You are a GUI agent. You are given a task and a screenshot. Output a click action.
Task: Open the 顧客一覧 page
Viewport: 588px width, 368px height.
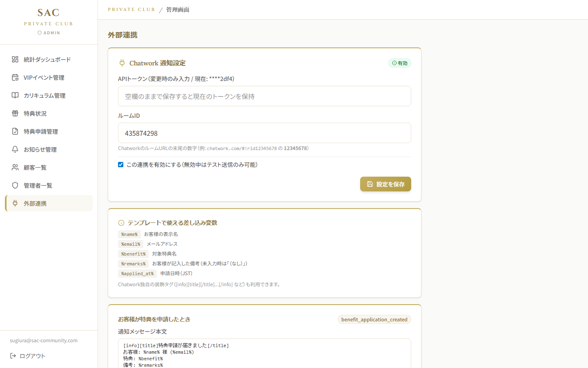(x=49, y=167)
